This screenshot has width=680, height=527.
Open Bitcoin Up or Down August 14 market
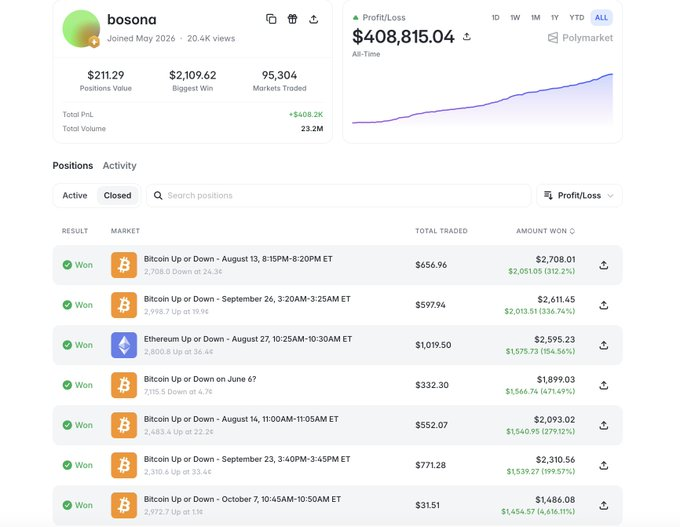(x=241, y=419)
